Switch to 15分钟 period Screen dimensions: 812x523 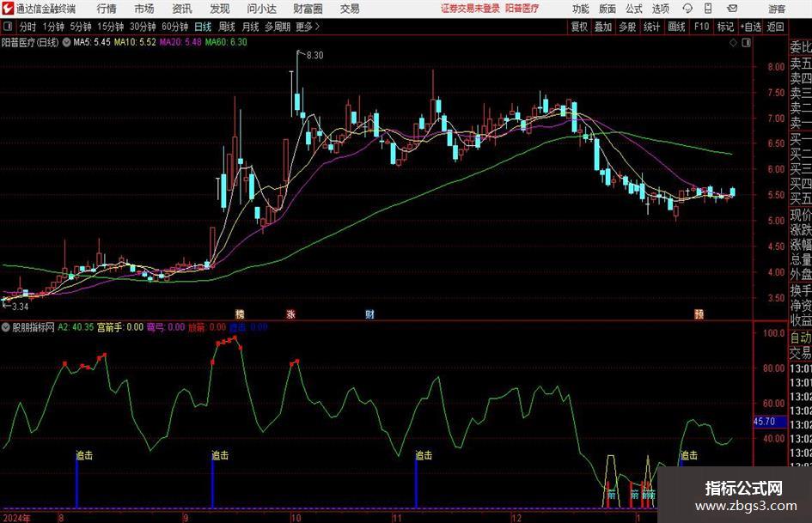click(110, 27)
